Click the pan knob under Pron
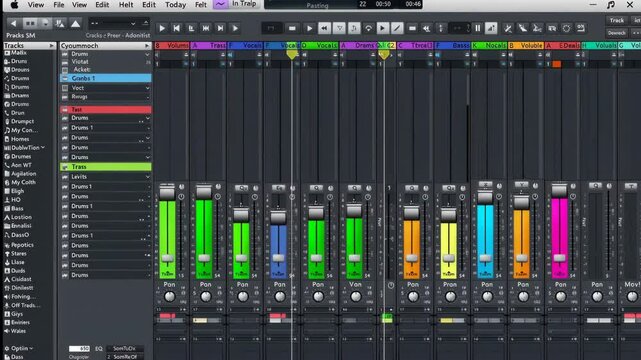The width and height of the screenshot is (641, 360). (450, 297)
